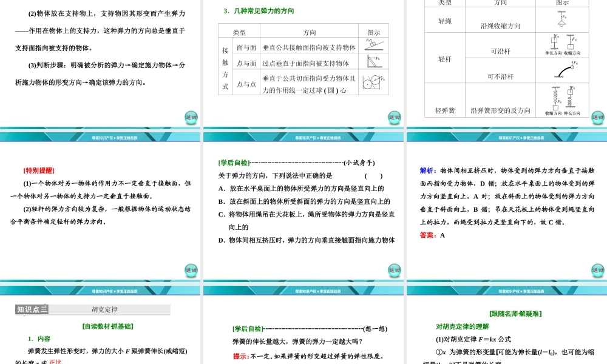Click 返回 button on the 小试身手 quiz slide
The height and width of the screenshot is (364, 607).
[395, 271]
